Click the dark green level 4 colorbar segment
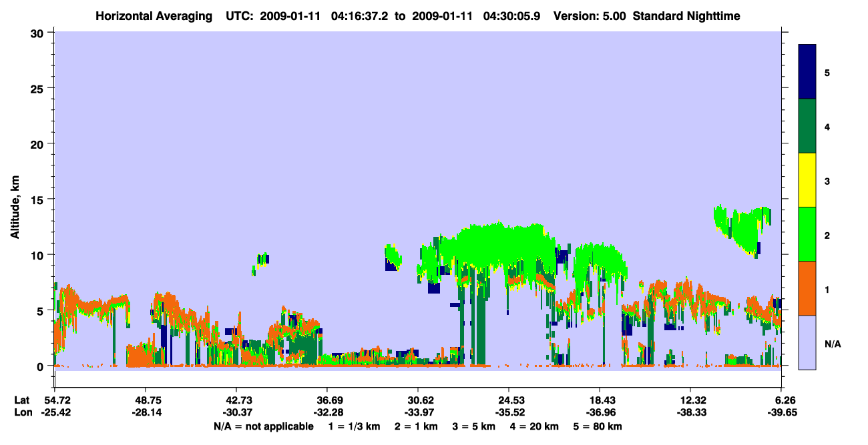Image resolution: width=868 pixels, height=445 pixels. tap(807, 126)
